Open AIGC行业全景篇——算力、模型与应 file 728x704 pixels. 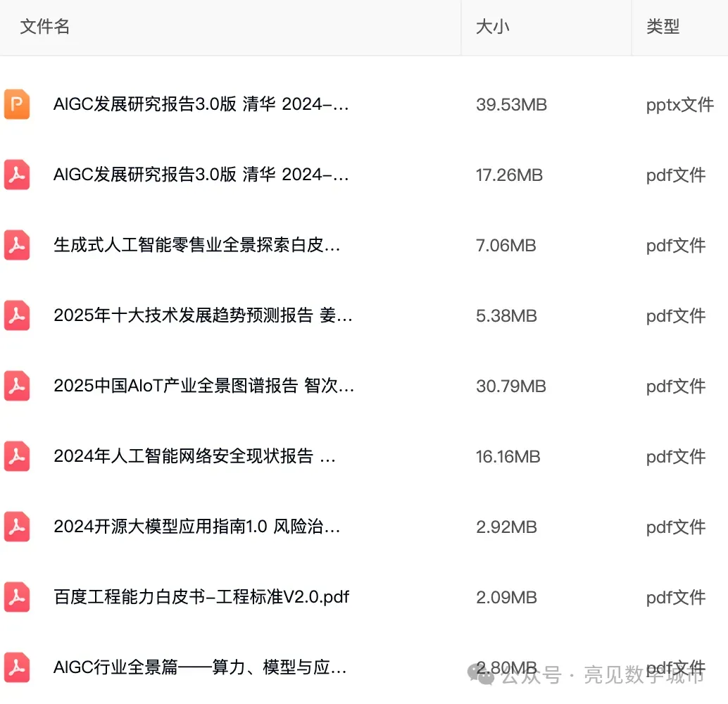click(x=200, y=667)
